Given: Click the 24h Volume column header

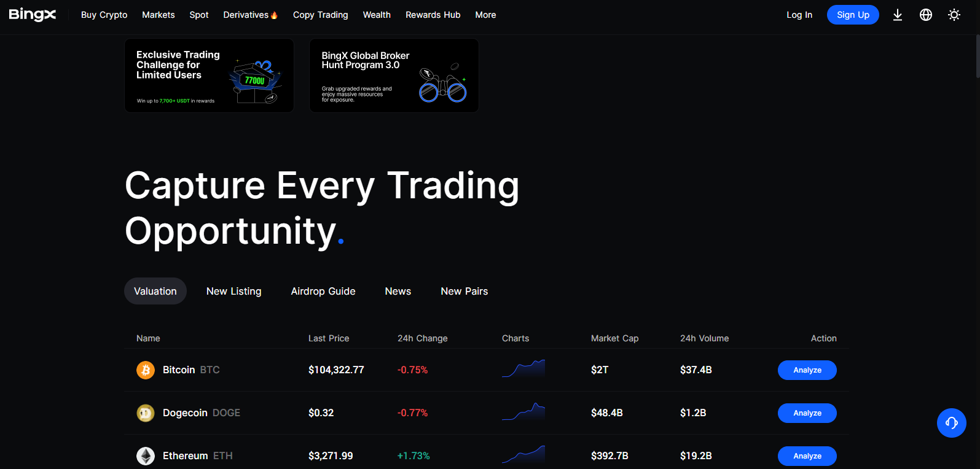Looking at the screenshot, I should tap(705, 338).
